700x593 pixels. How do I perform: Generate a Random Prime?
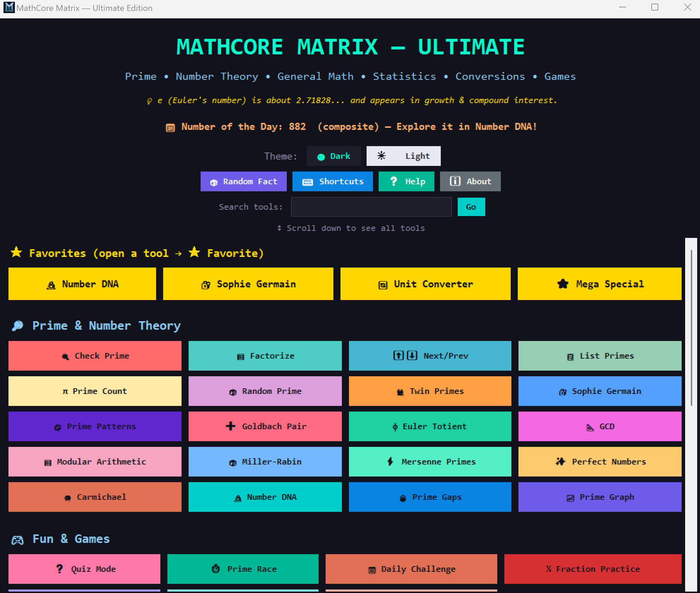(265, 391)
